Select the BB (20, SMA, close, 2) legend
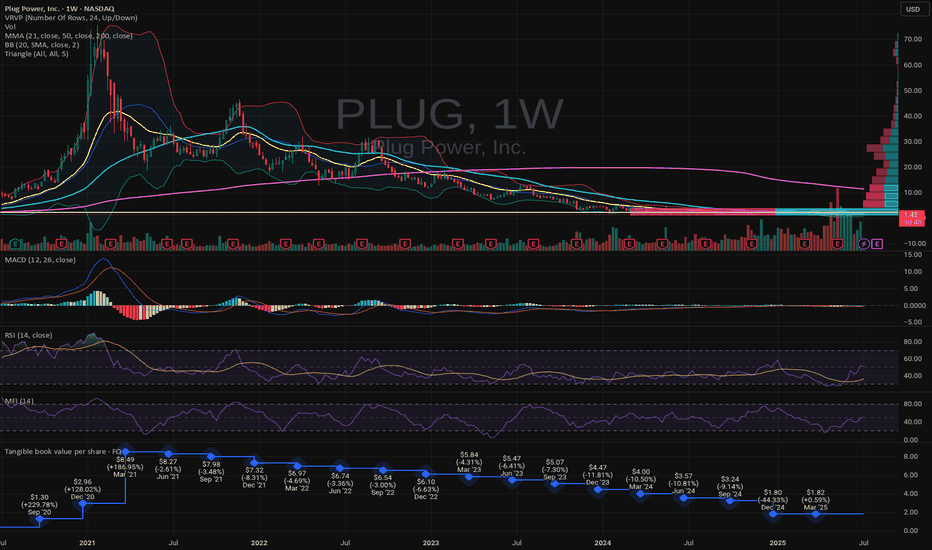932x550 pixels. click(x=42, y=45)
